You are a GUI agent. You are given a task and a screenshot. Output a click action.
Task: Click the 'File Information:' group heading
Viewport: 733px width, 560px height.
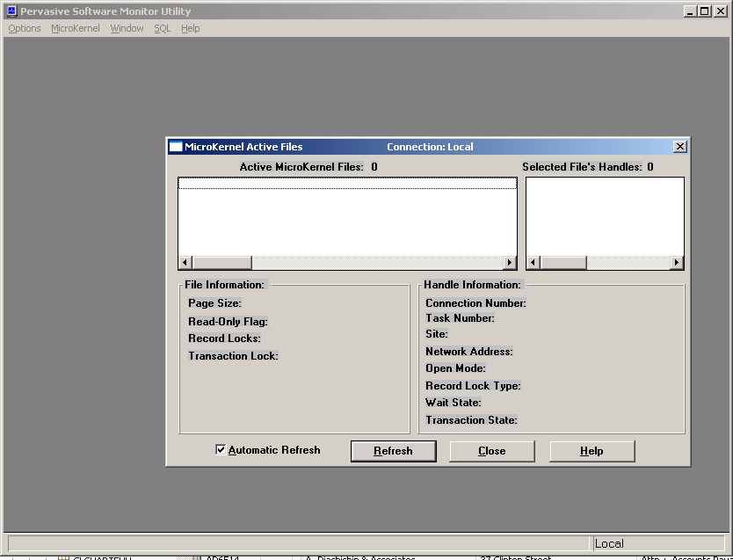[224, 285]
